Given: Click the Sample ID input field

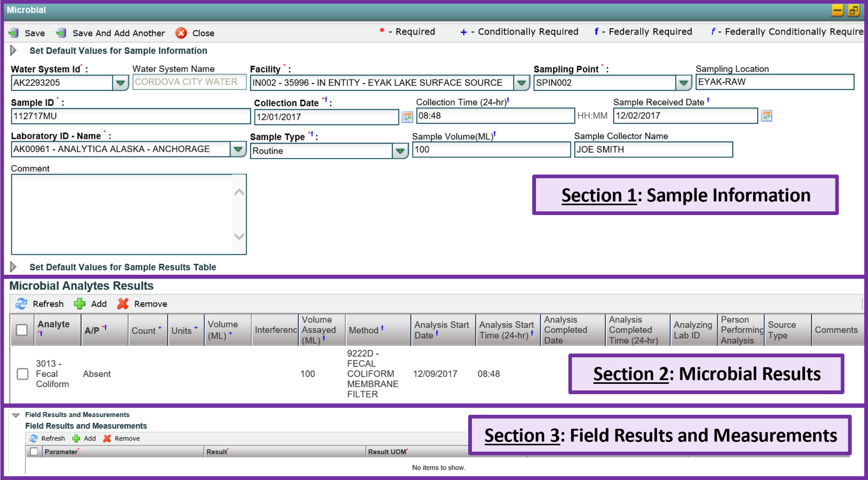Looking at the screenshot, I should [130, 116].
